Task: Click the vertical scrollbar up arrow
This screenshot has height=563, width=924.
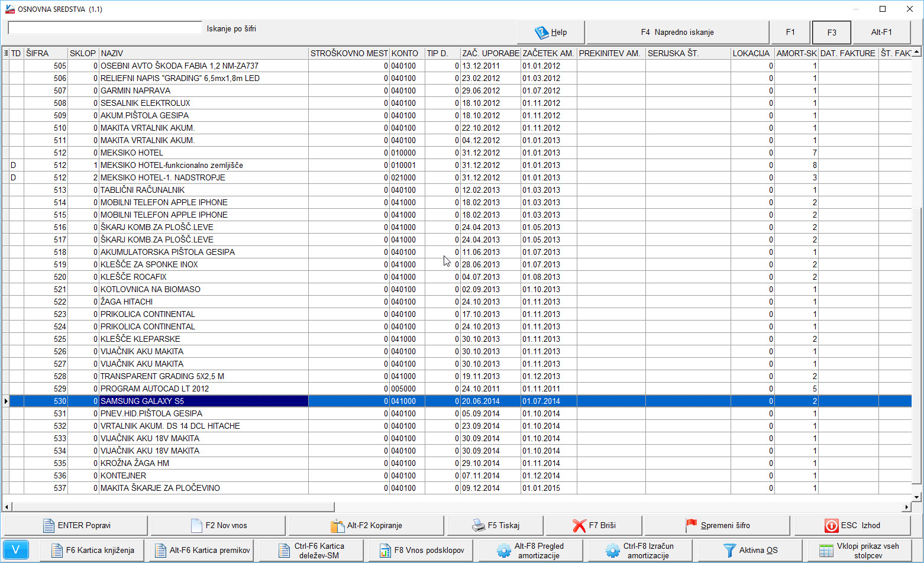Action: (917, 52)
